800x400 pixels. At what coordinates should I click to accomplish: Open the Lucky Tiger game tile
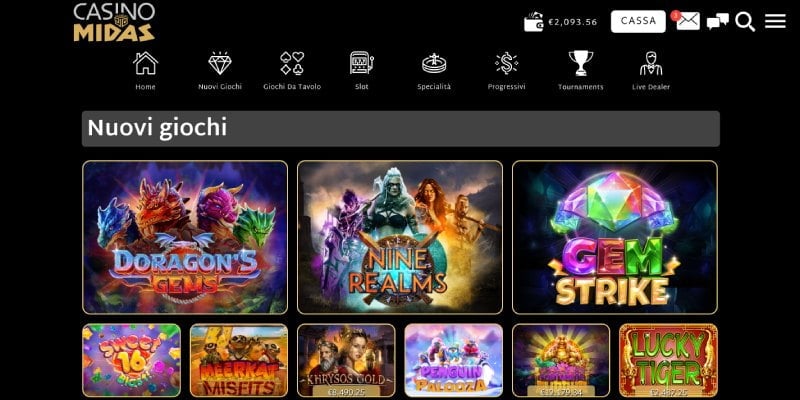tap(668, 360)
